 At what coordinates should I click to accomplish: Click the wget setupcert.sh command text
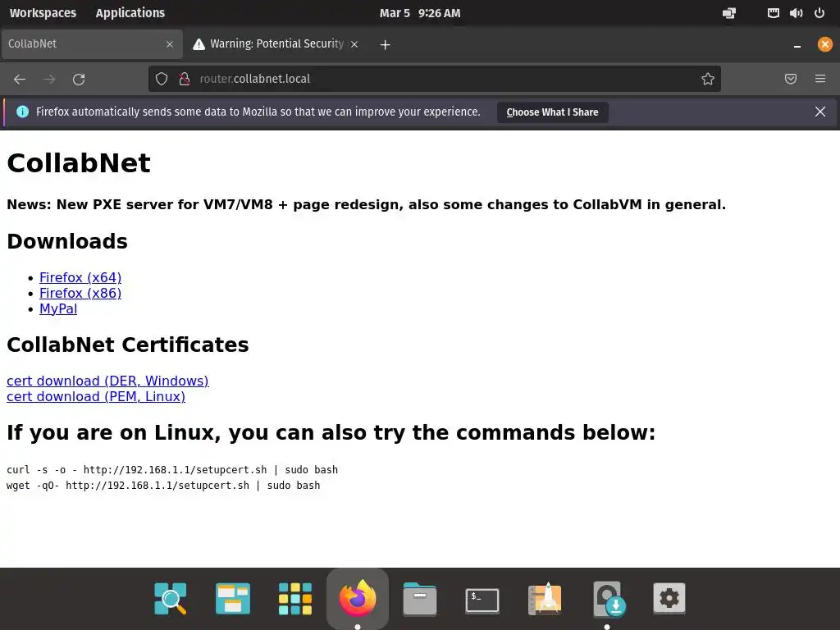click(163, 486)
